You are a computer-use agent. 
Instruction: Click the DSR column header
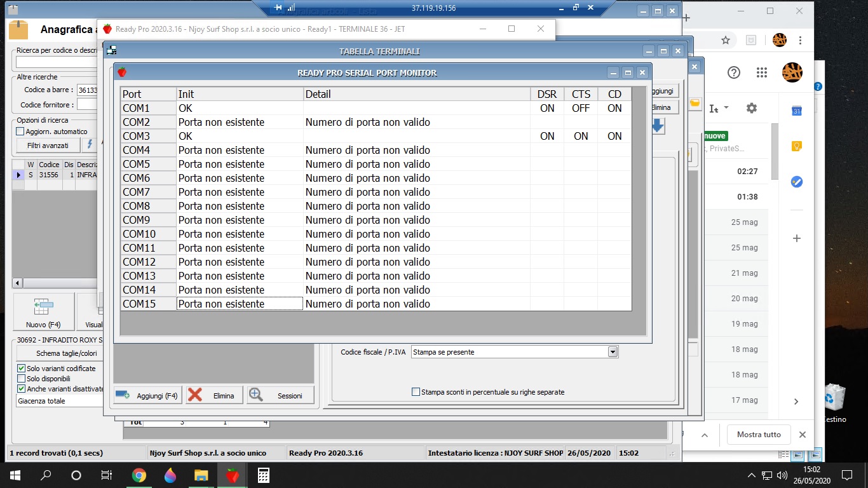547,94
